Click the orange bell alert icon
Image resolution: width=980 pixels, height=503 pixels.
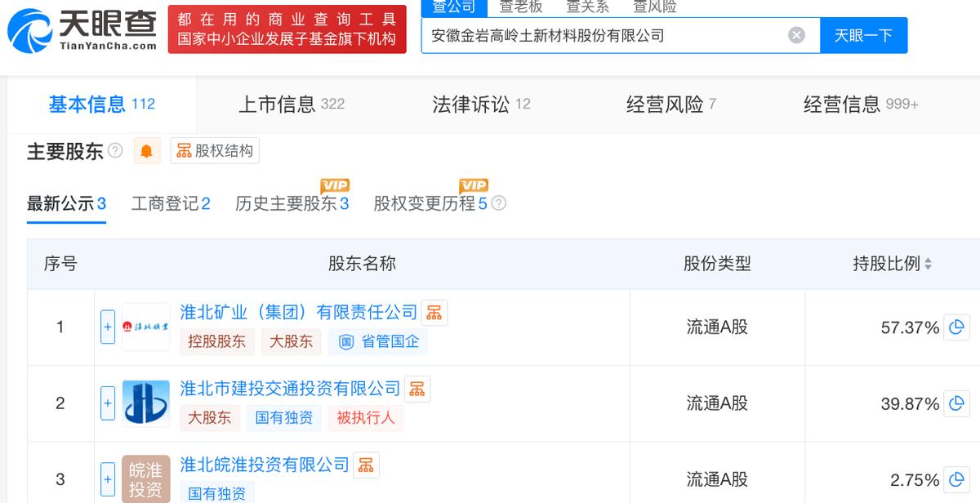(146, 151)
